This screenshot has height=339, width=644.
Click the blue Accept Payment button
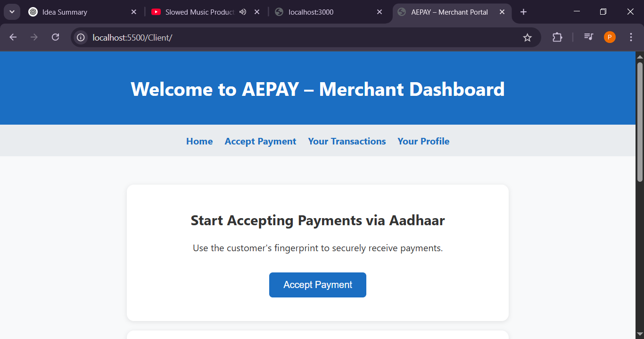pyautogui.click(x=317, y=285)
